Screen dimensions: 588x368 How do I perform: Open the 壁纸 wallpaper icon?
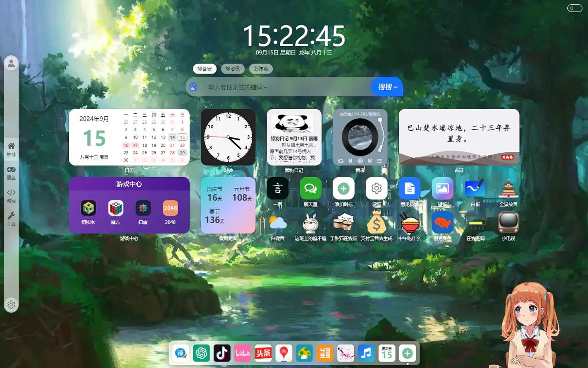click(443, 188)
